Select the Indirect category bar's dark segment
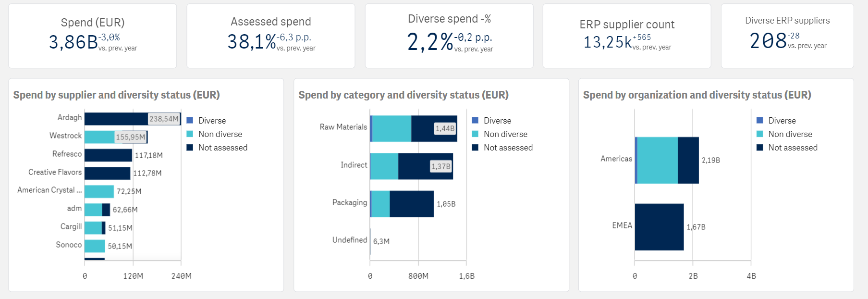Viewport: 868px width, 299px height. 414,166
